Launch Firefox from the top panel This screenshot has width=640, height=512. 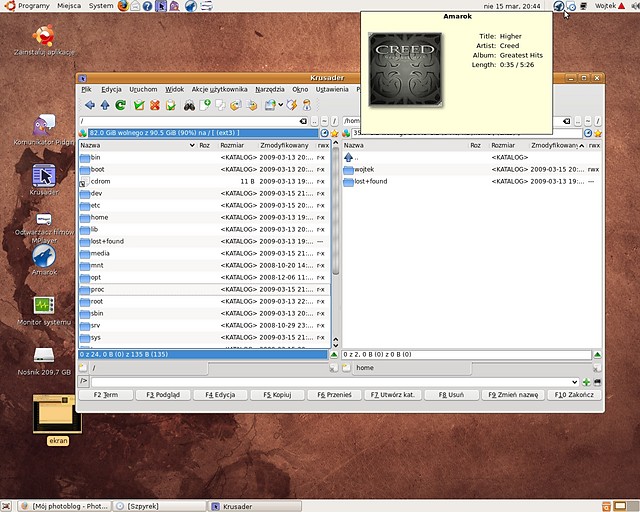123,6
